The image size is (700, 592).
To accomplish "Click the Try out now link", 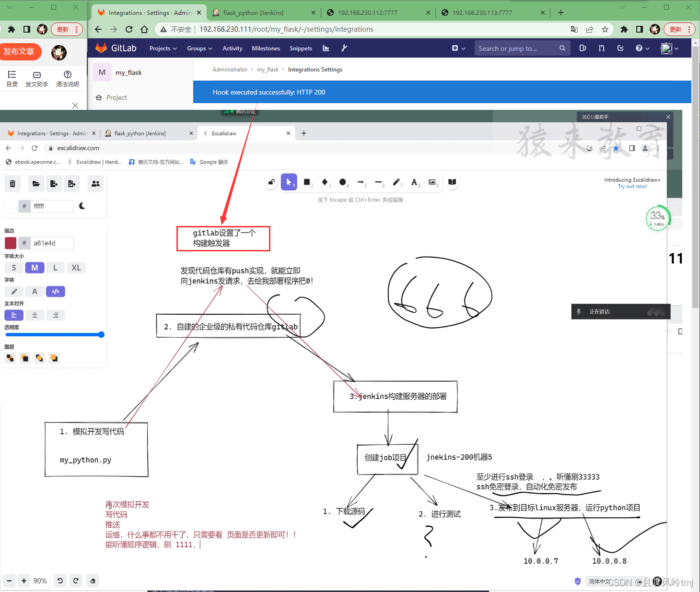I will tap(632, 186).
